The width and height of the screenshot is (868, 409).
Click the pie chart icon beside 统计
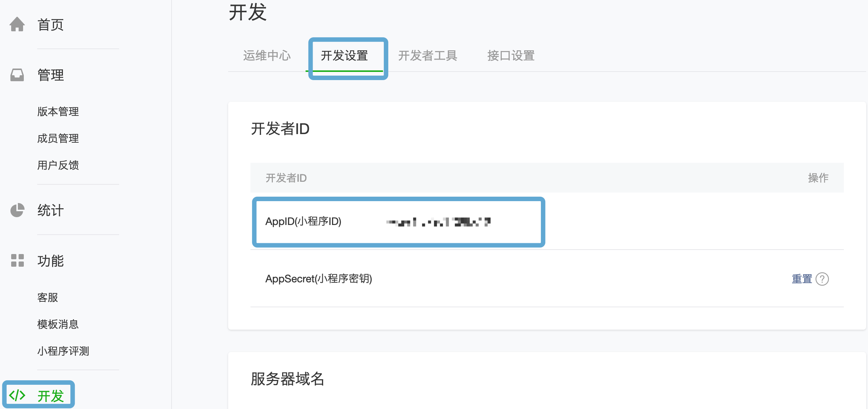pyautogui.click(x=17, y=210)
